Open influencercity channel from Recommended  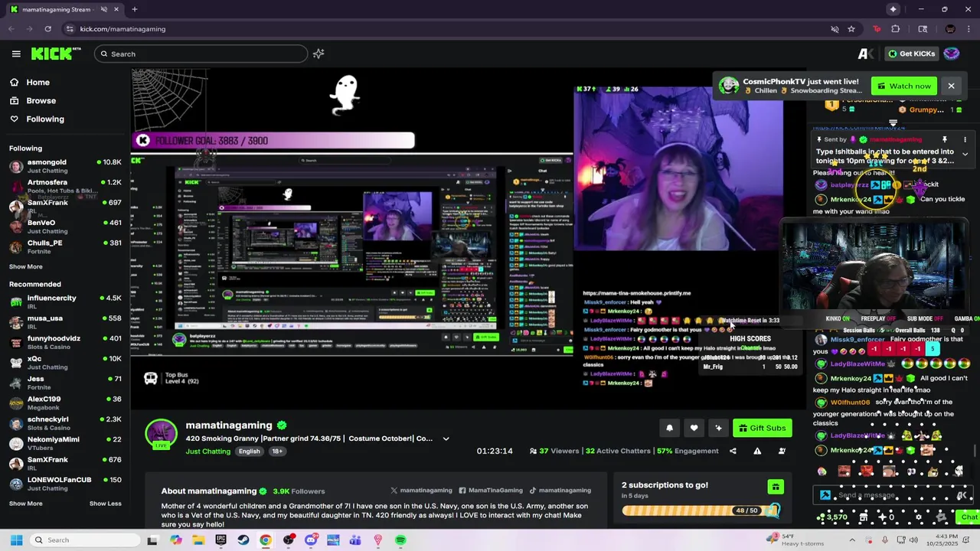[64, 302]
